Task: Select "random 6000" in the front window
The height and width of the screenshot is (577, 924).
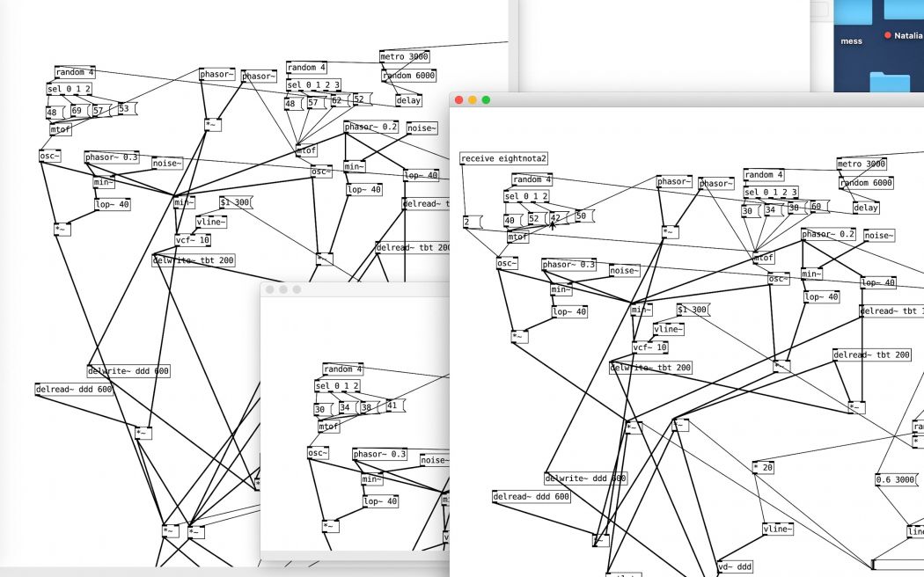Action: point(866,183)
